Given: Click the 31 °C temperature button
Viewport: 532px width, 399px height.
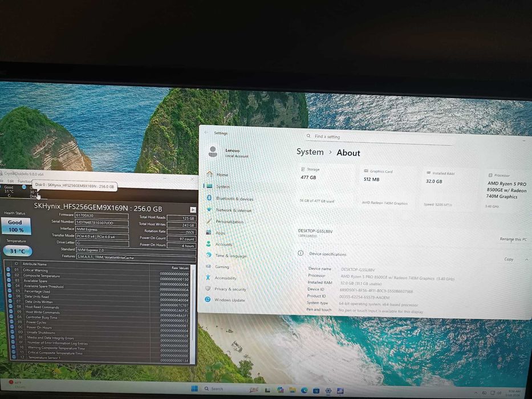Looking at the screenshot, I should tap(18, 251).
